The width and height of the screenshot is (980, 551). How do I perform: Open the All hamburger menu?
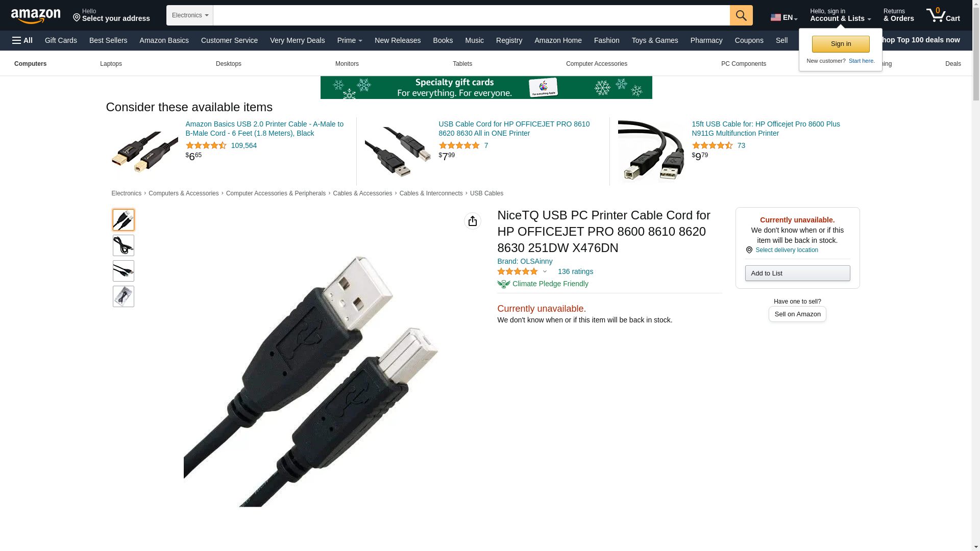point(22,40)
